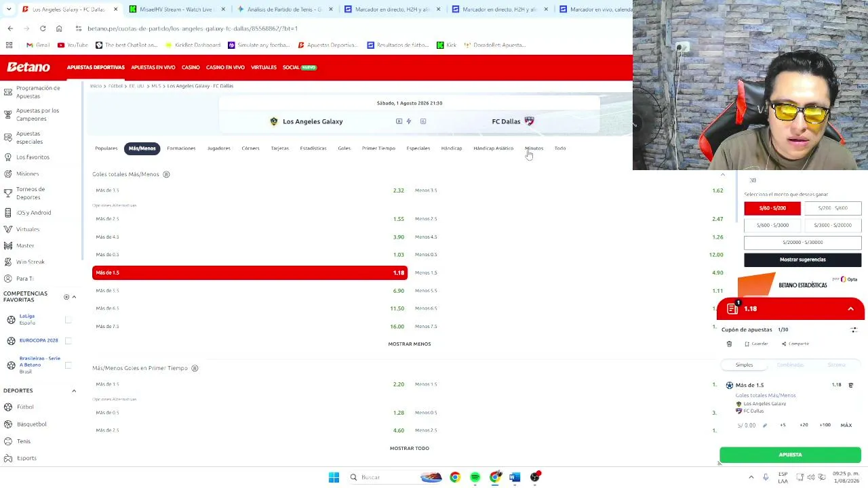Click Compartir in the bet coupon
The image size is (868, 488).
(x=795, y=344)
